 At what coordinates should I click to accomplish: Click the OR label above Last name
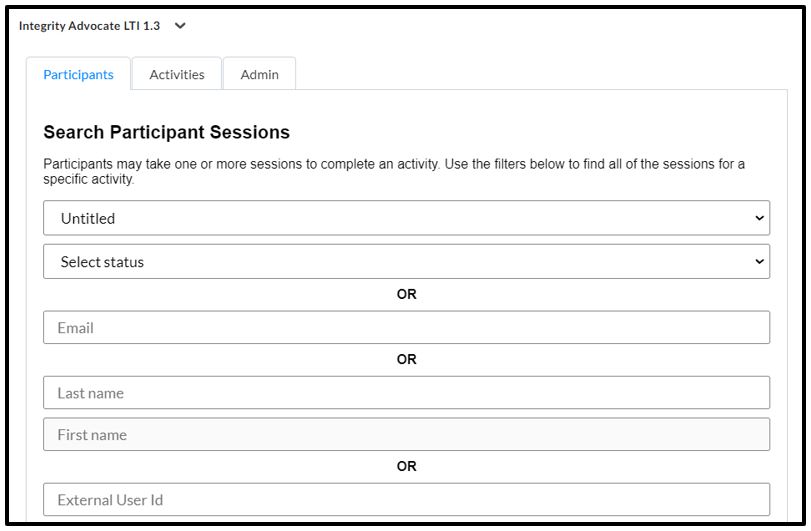[x=406, y=360]
